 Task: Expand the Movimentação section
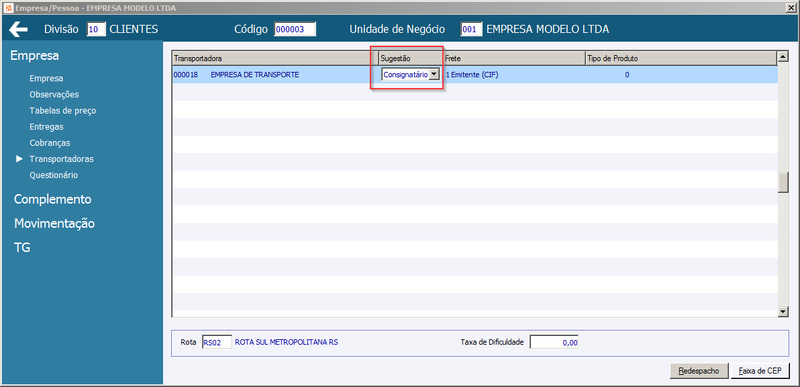[x=54, y=223]
